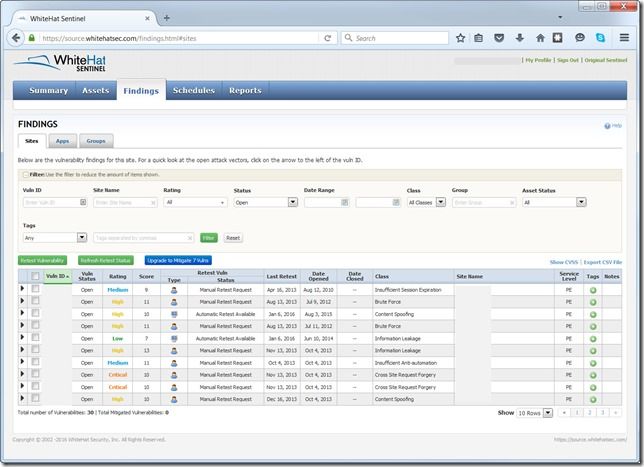The height and width of the screenshot is (467, 644).
Task: Click the Retest Vulnerability button
Action: coord(42,260)
